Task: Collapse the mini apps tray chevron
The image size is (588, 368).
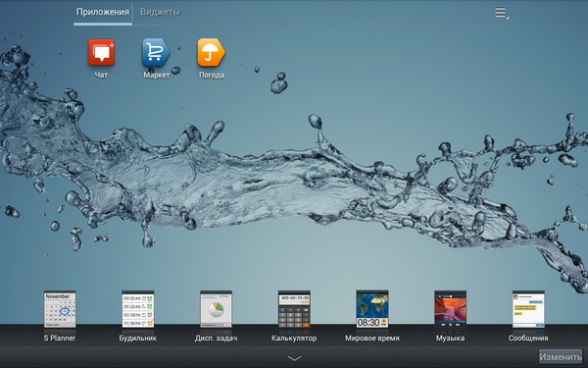Action: (294, 358)
